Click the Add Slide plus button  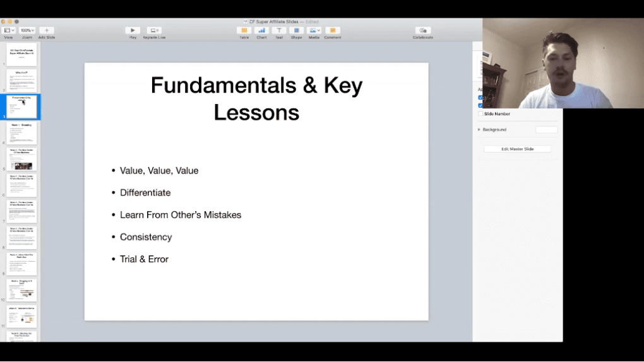point(47,30)
